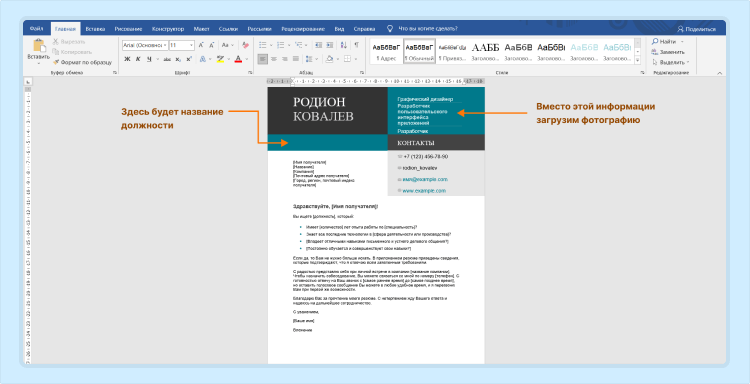Toggle show paragraph marks (¶)
The image size is (750, 384).
click(x=356, y=45)
